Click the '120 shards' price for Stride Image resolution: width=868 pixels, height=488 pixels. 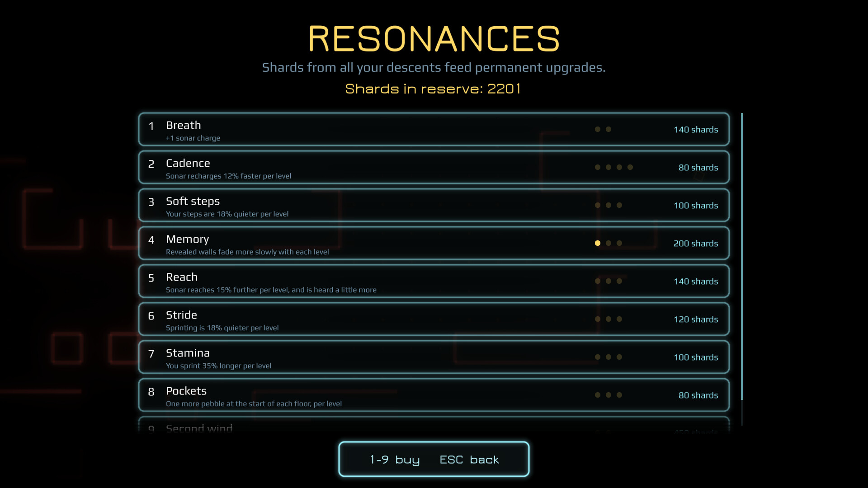696,319
